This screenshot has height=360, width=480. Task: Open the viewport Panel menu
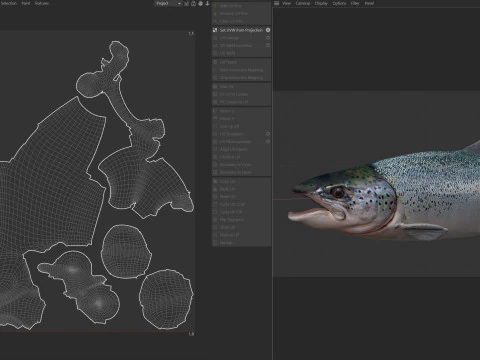(x=369, y=3)
